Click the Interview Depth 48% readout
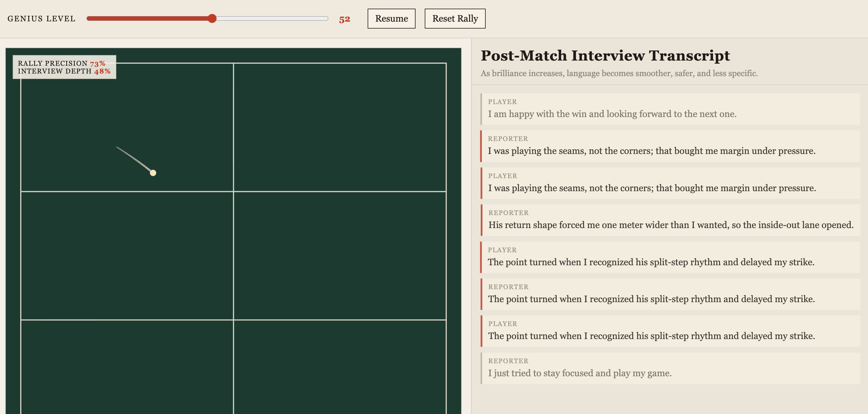This screenshot has width=868, height=414. (102, 71)
